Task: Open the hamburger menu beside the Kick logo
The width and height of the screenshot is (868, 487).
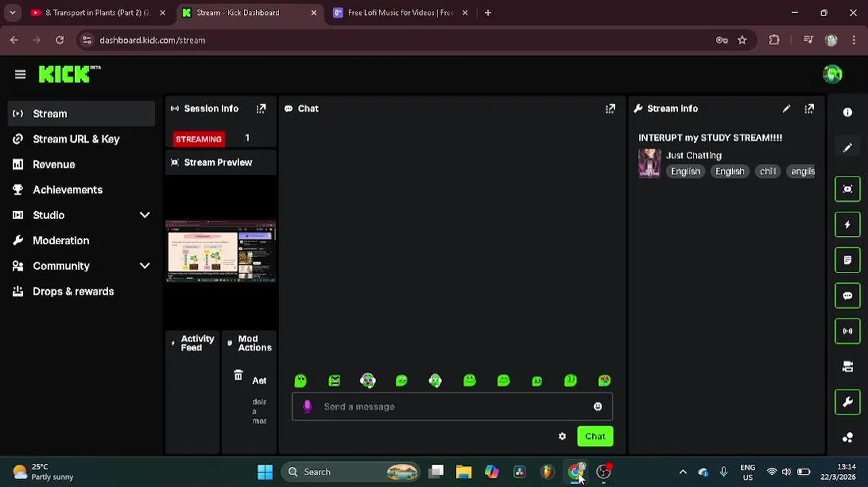Action: (x=20, y=74)
